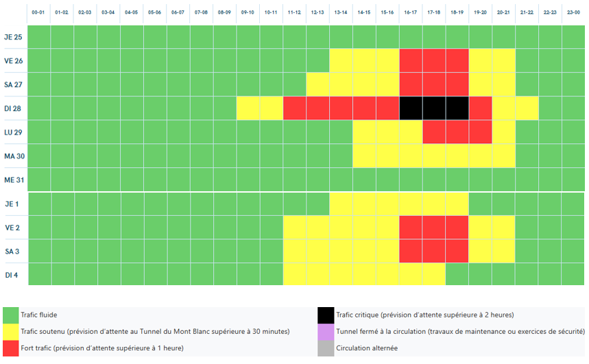Select the ME 31 row label
Image resolution: width=589 pixels, height=364 pixels.
pyautogui.click(x=14, y=180)
